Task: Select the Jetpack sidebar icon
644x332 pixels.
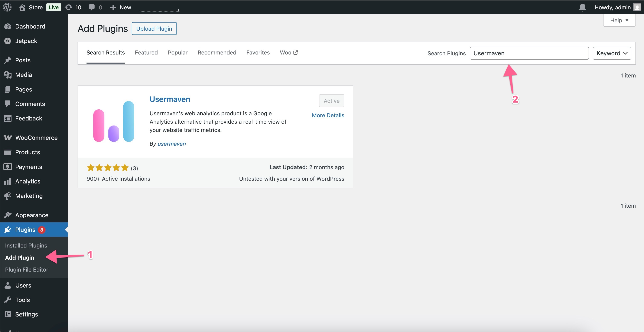Action: pyautogui.click(x=8, y=41)
